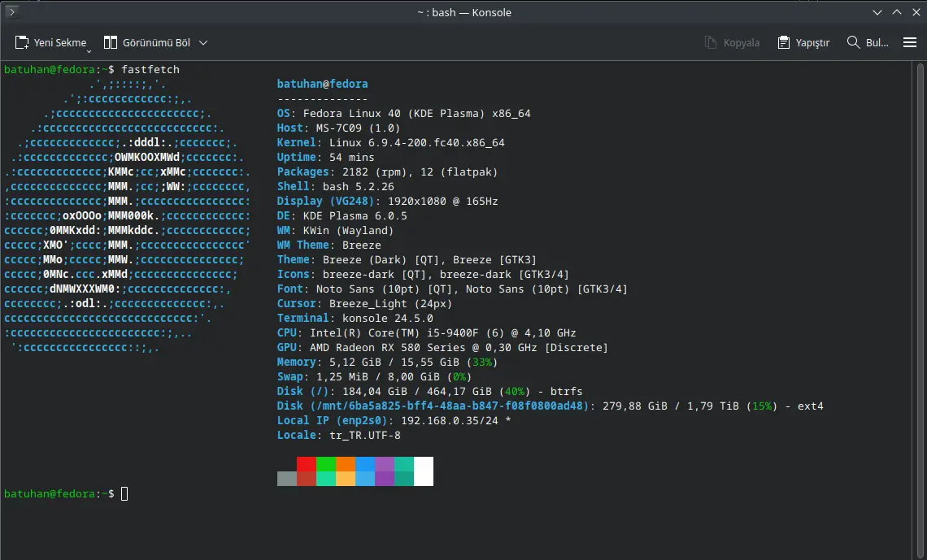Viewport: 927px width, 560px height.
Task: Click the purple color block
Action: pyautogui.click(x=385, y=464)
